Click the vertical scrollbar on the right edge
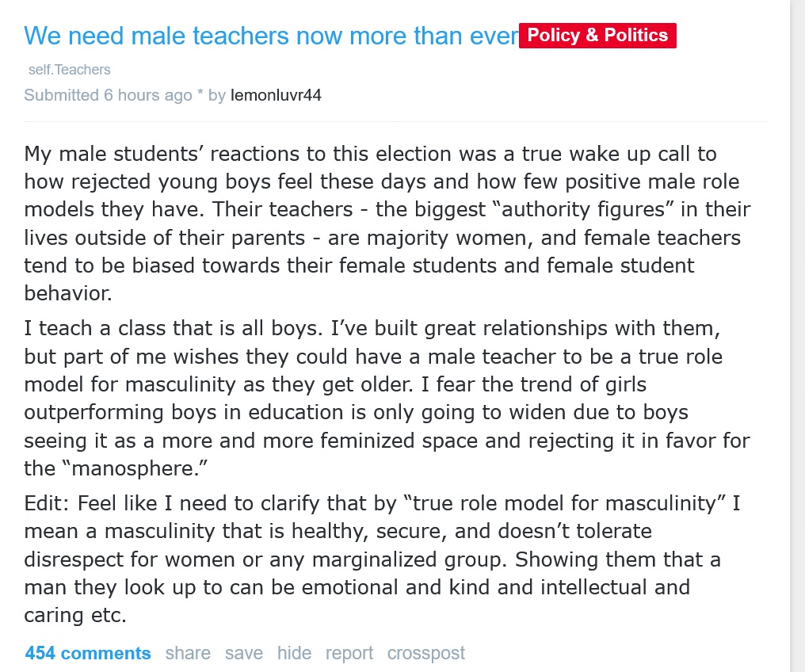This screenshot has width=805, height=672. 798,317
